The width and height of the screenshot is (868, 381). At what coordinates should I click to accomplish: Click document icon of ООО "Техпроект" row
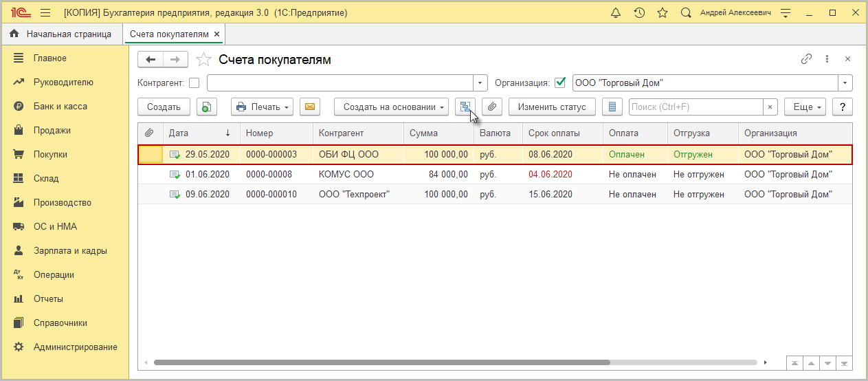click(x=175, y=195)
